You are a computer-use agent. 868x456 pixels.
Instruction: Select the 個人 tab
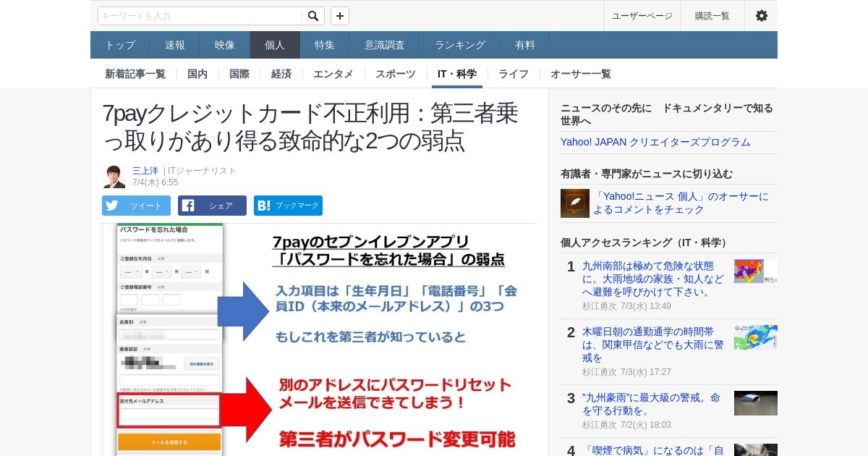point(275,45)
